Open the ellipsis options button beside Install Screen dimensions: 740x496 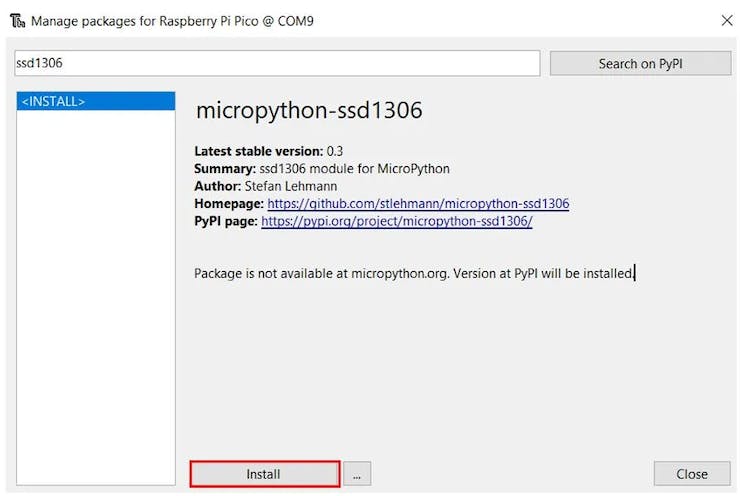pyautogui.click(x=357, y=474)
